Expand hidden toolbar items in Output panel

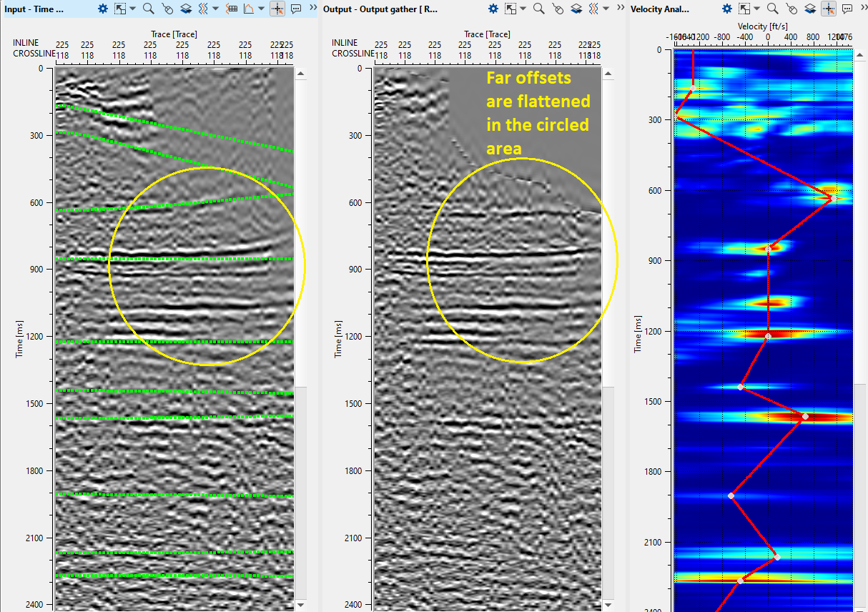pos(621,9)
